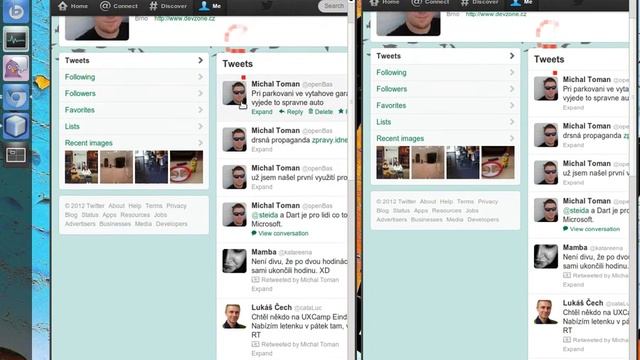The height and width of the screenshot is (360, 640).
Task: Launch the Pidgin messenger dock icon
Action: pos(16,68)
